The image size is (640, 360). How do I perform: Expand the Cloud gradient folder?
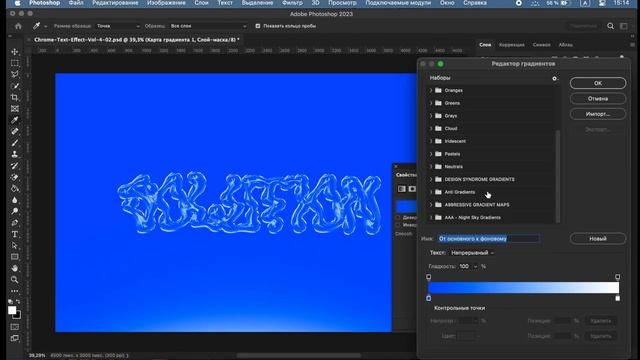tap(431, 128)
